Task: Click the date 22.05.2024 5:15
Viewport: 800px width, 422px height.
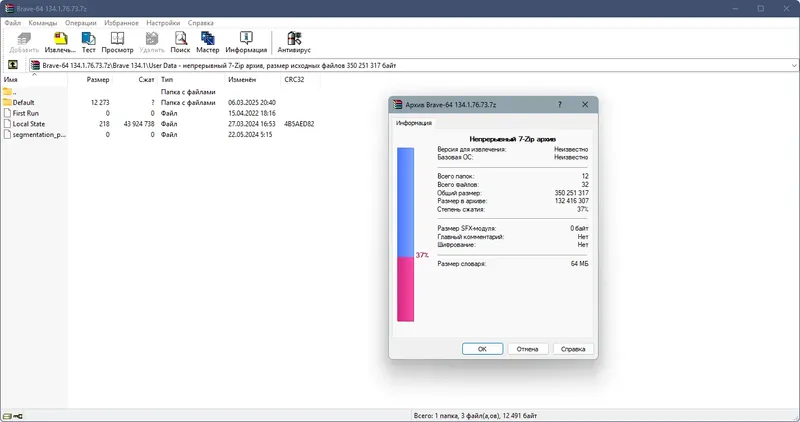Action: [250, 135]
